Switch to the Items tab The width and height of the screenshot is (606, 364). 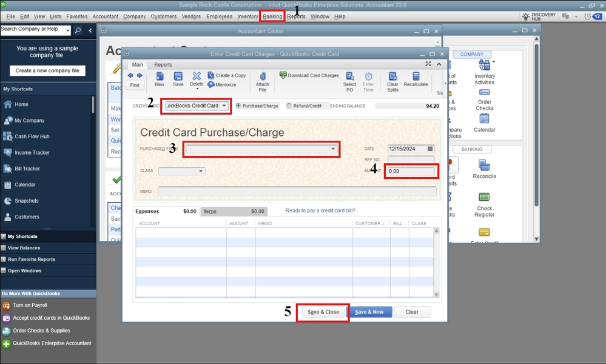pos(234,211)
